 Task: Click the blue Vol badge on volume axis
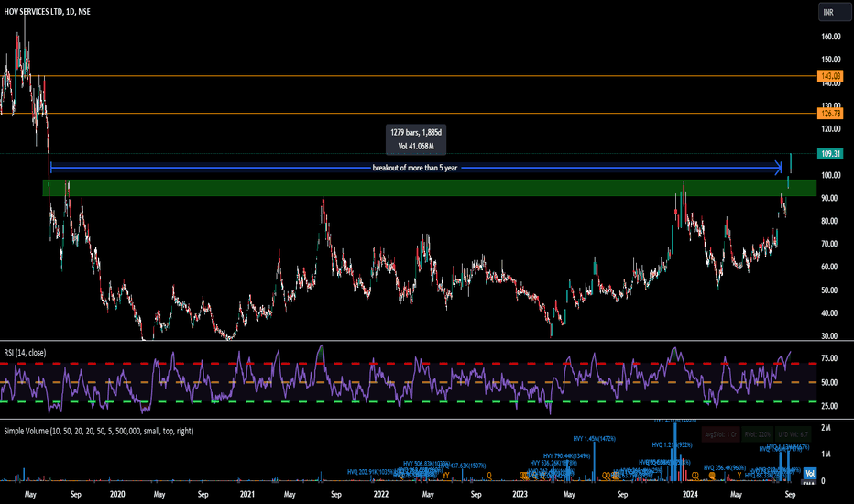(810, 474)
